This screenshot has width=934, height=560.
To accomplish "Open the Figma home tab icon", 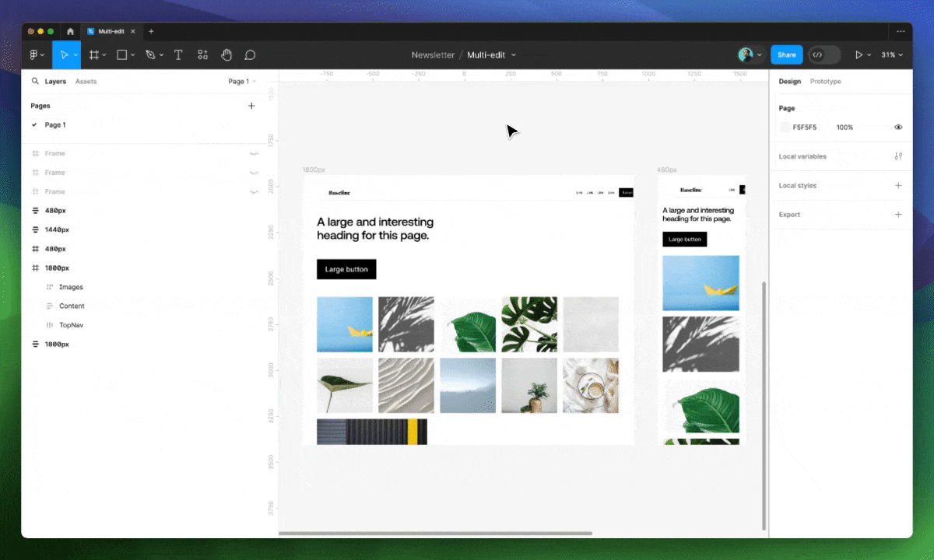I will point(70,31).
